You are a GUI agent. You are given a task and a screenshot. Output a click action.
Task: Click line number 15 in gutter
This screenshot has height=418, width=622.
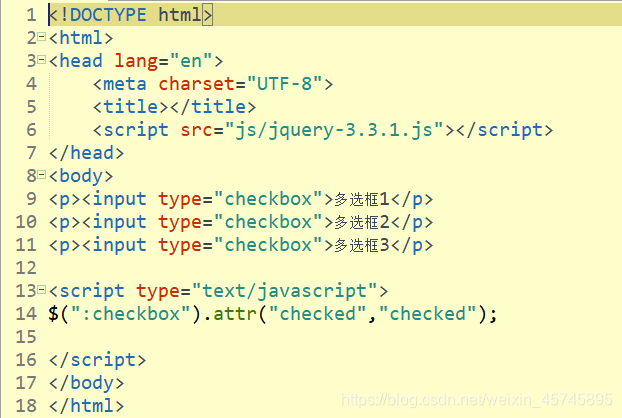pos(26,337)
